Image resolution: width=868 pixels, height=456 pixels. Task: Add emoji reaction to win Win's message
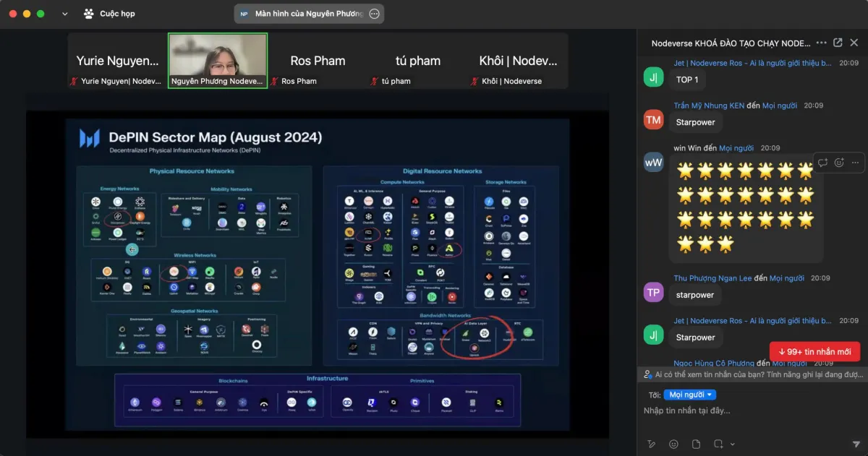840,163
